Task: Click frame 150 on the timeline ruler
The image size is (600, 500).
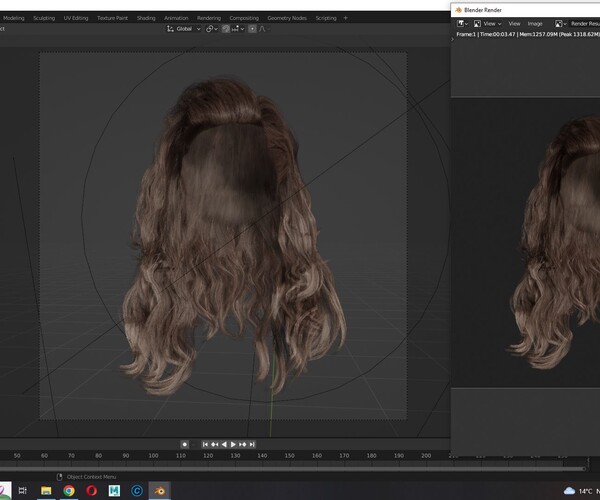Action: (x=289, y=456)
